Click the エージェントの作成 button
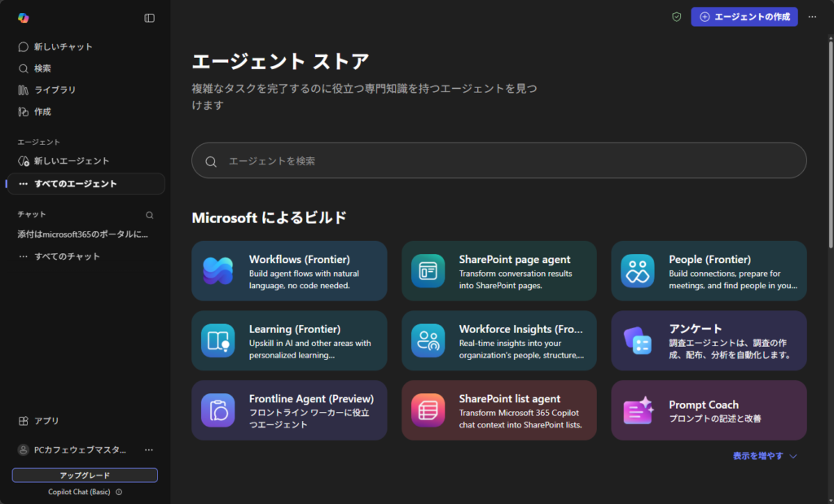This screenshot has height=504, width=834. (744, 17)
